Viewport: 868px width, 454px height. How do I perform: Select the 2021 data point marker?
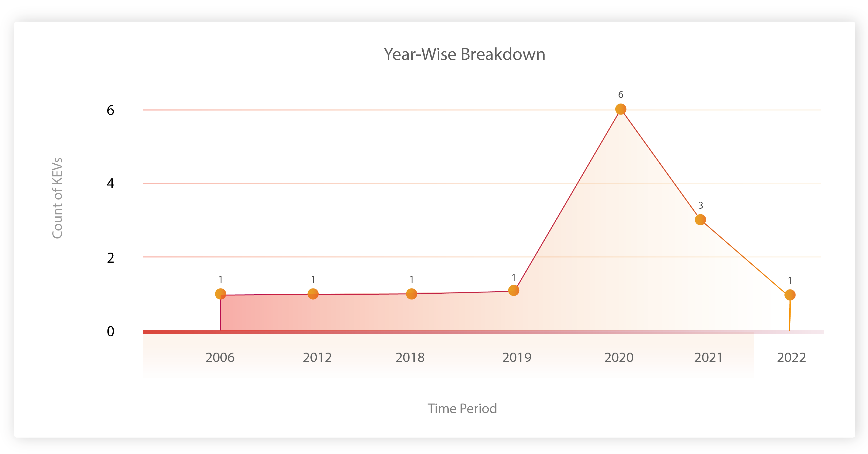tap(700, 220)
